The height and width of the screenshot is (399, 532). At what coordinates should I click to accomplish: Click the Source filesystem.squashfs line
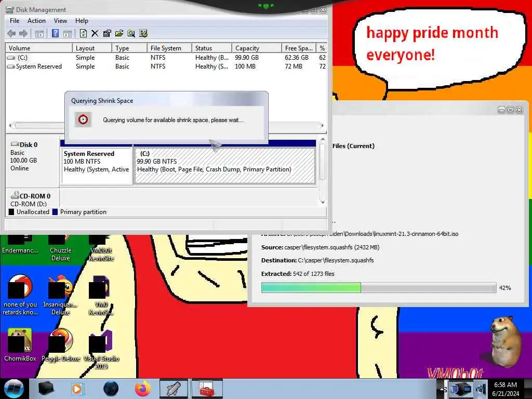[x=320, y=247]
